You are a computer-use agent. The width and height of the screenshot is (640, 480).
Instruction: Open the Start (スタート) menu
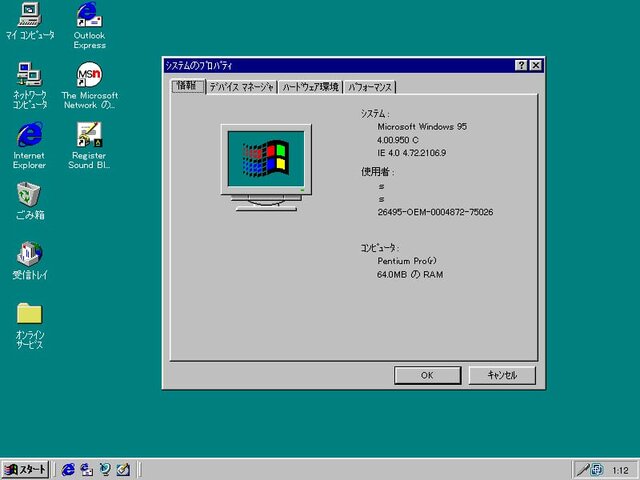click(25, 469)
